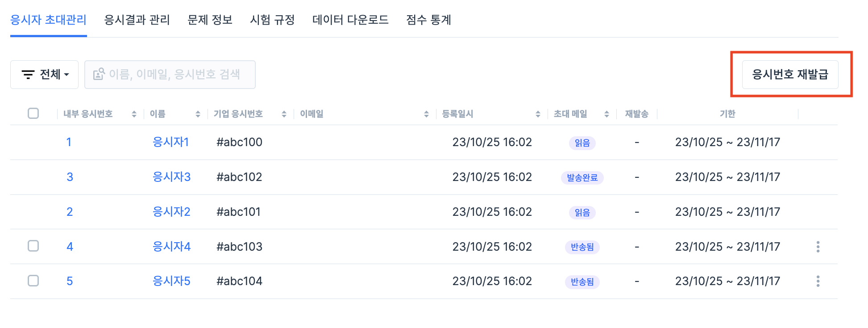Open three-dot menu for 응시자5 row
This screenshot has height=328, width=868.
[x=818, y=281]
